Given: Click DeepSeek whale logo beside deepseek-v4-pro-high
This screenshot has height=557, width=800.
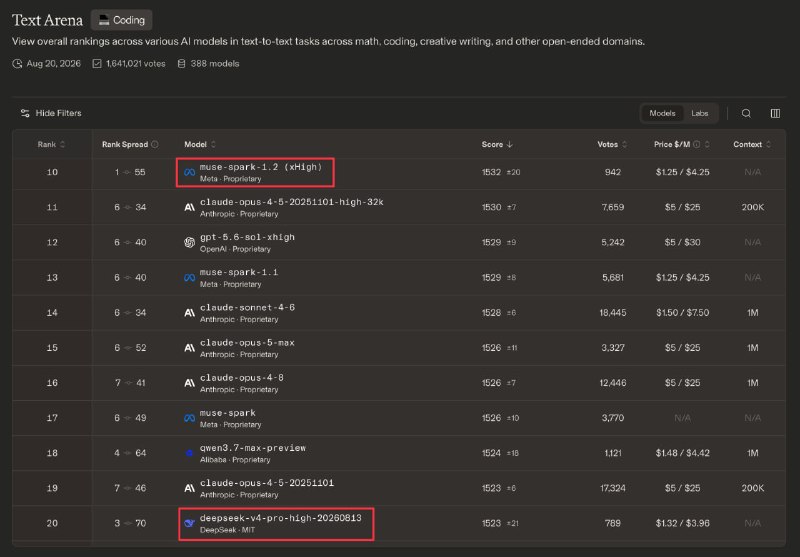Looking at the screenshot, I should (x=189, y=523).
